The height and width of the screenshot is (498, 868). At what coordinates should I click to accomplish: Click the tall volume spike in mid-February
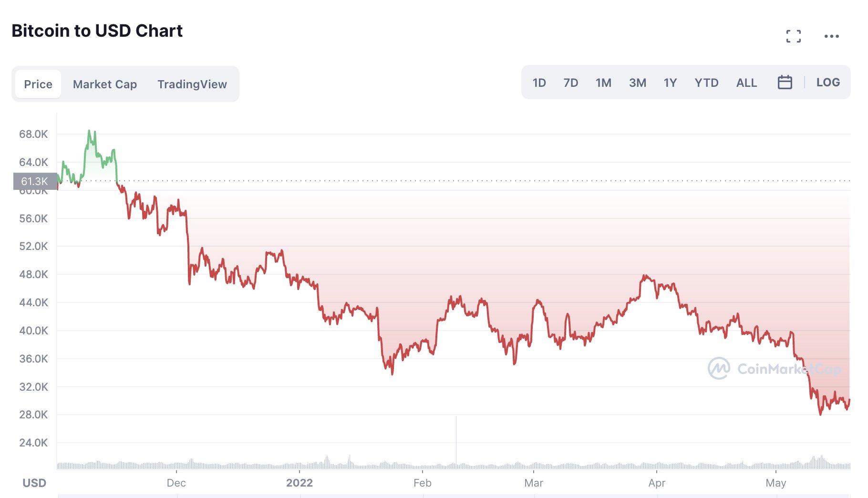click(456, 439)
